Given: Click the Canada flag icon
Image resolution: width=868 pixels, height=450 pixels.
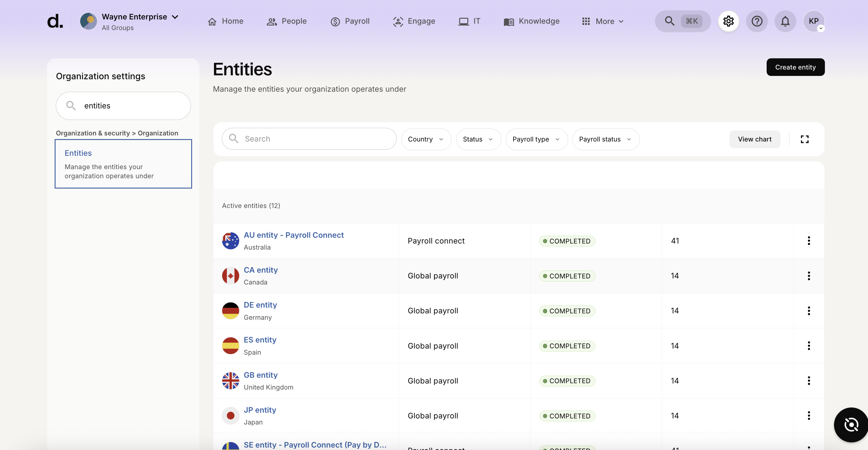Looking at the screenshot, I should [230, 276].
